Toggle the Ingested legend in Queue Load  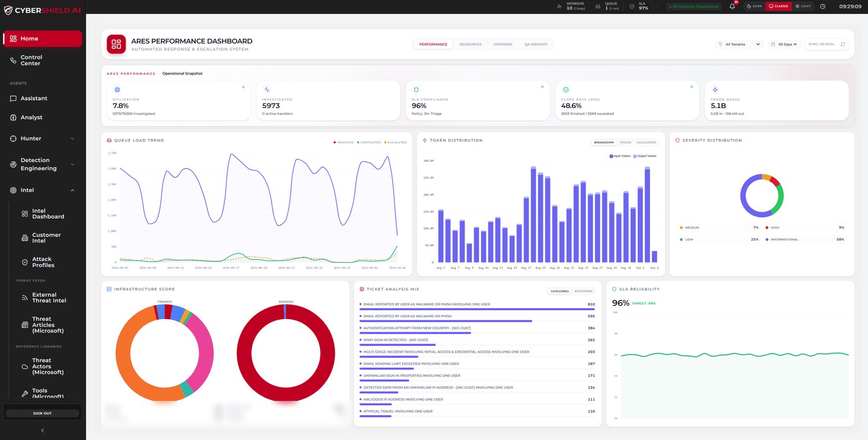pyautogui.click(x=344, y=142)
